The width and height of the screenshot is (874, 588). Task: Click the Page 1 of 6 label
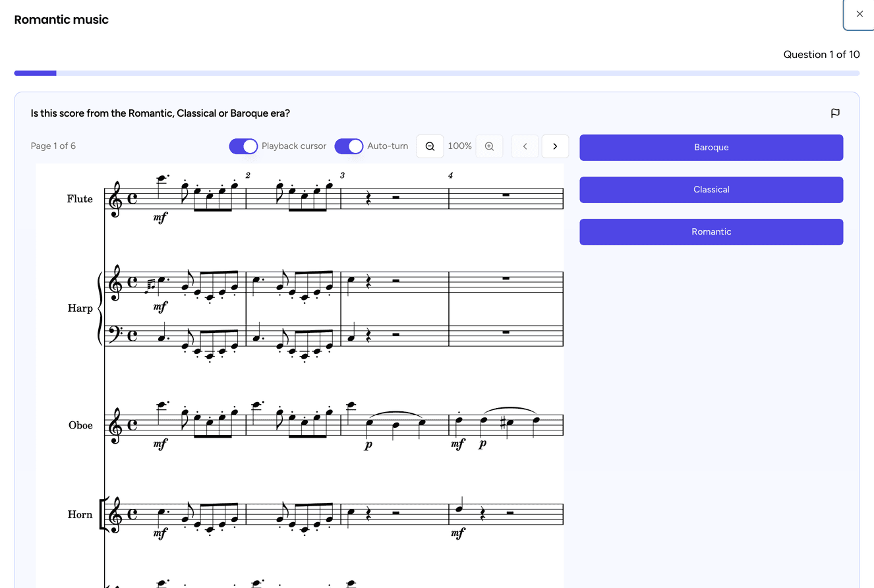pos(53,146)
